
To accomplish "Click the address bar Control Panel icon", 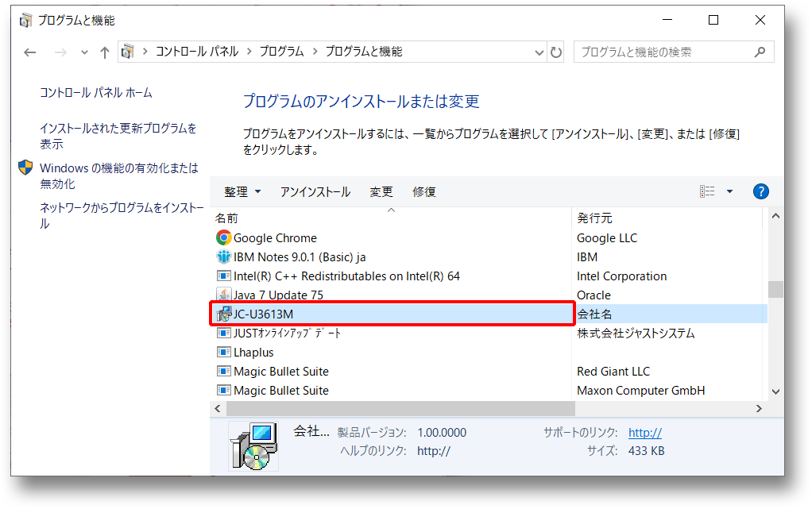I will pyautogui.click(x=127, y=52).
